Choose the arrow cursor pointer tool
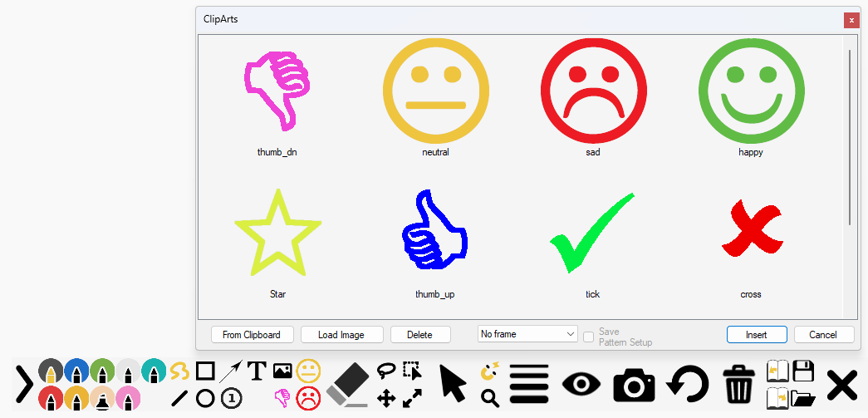This screenshot has height=418, width=868. 452,383
